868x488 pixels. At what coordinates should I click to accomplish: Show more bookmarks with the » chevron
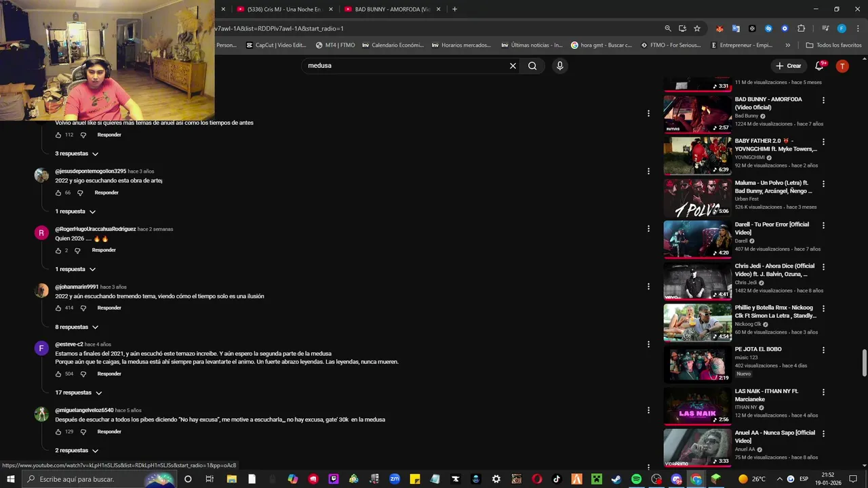pyautogui.click(x=787, y=45)
